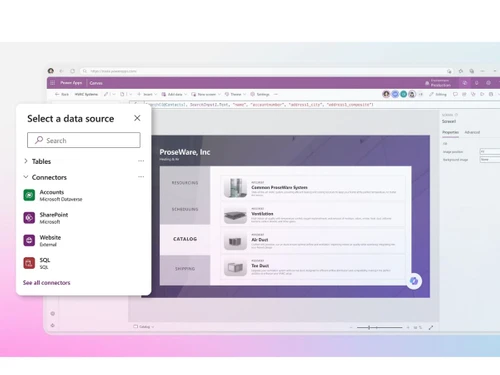Open the gear settings in purple header

(x=488, y=83)
